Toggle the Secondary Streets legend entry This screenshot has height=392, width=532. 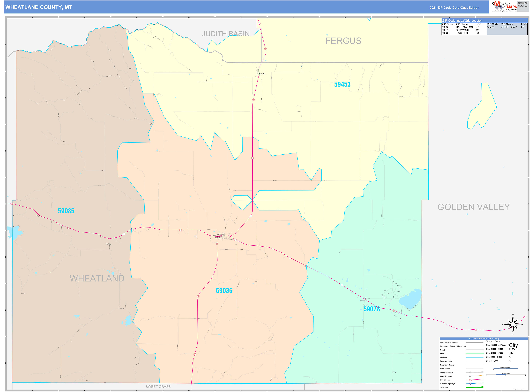click(x=447, y=365)
